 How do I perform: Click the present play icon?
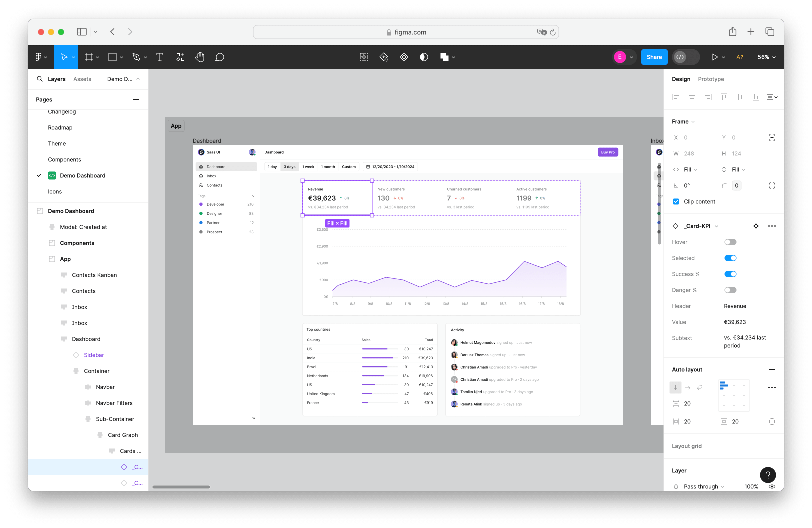pyautogui.click(x=714, y=57)
